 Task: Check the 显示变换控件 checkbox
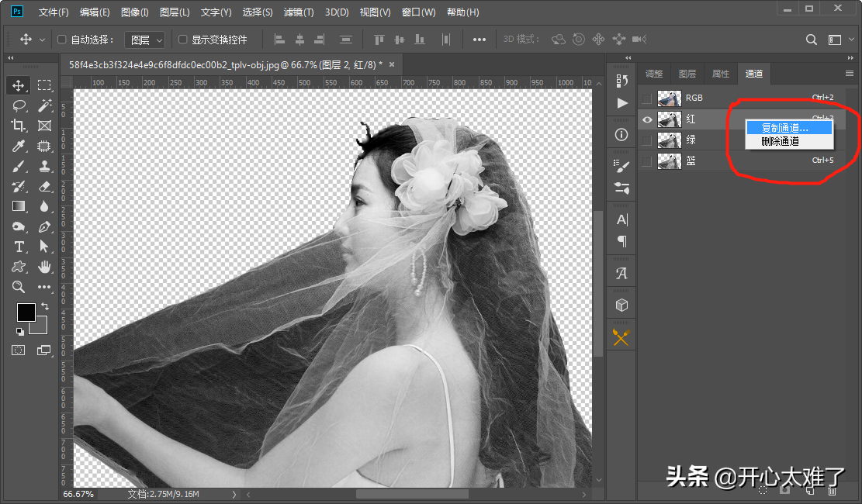coord(183,40)
